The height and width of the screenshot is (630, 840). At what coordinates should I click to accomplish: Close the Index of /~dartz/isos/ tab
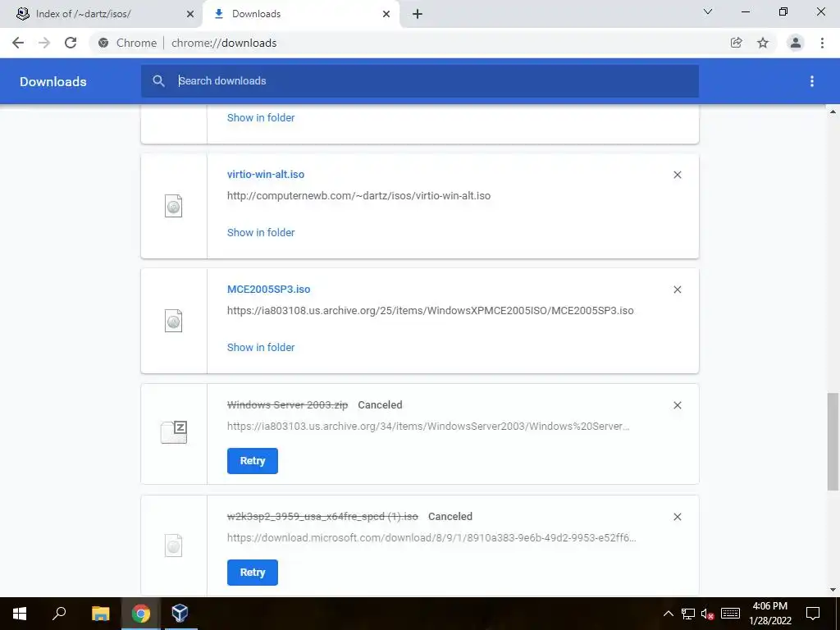tap(190, 14)
